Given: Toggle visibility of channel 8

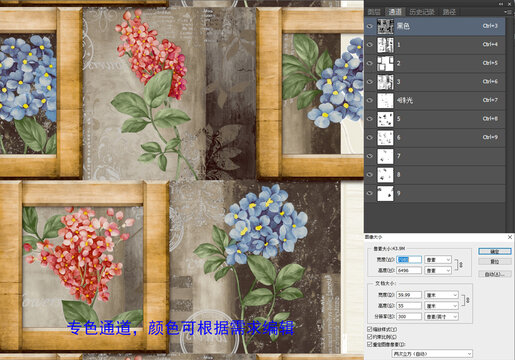Looking at the screenshot, I should pos(370,175).
